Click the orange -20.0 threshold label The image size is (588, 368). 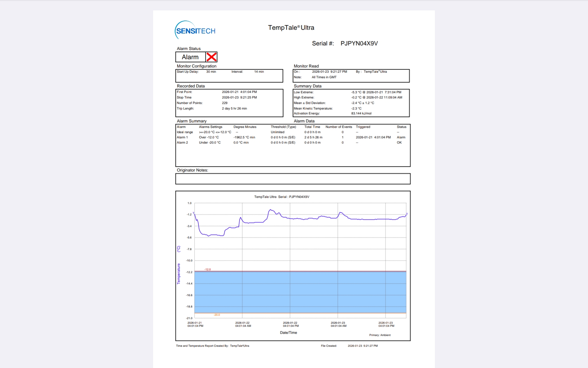(217, 315)
